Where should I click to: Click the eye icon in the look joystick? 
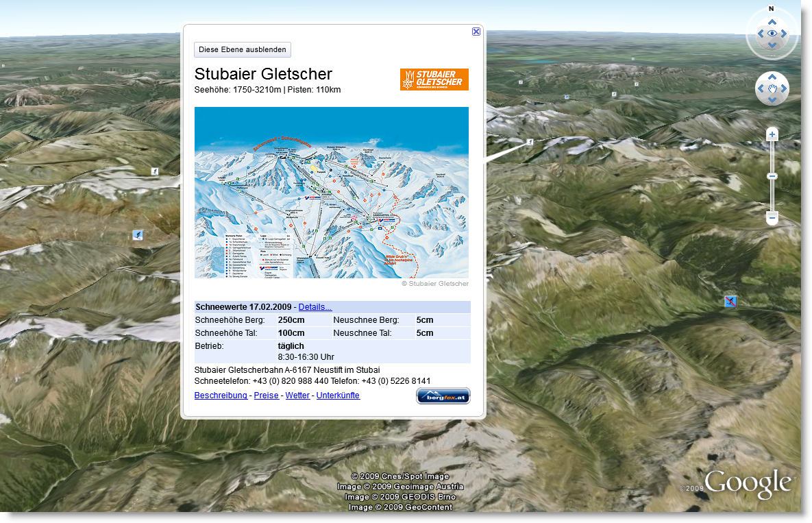tap(772, 32)
